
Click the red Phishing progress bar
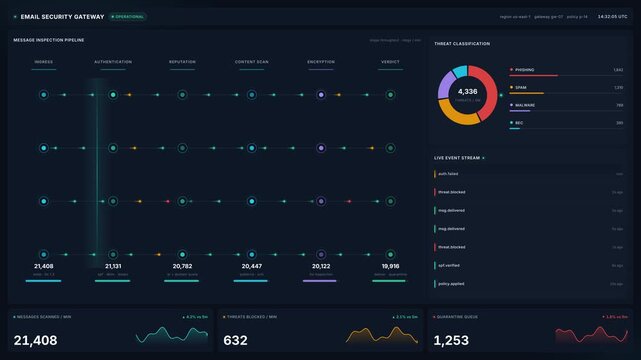coord(533,76)
